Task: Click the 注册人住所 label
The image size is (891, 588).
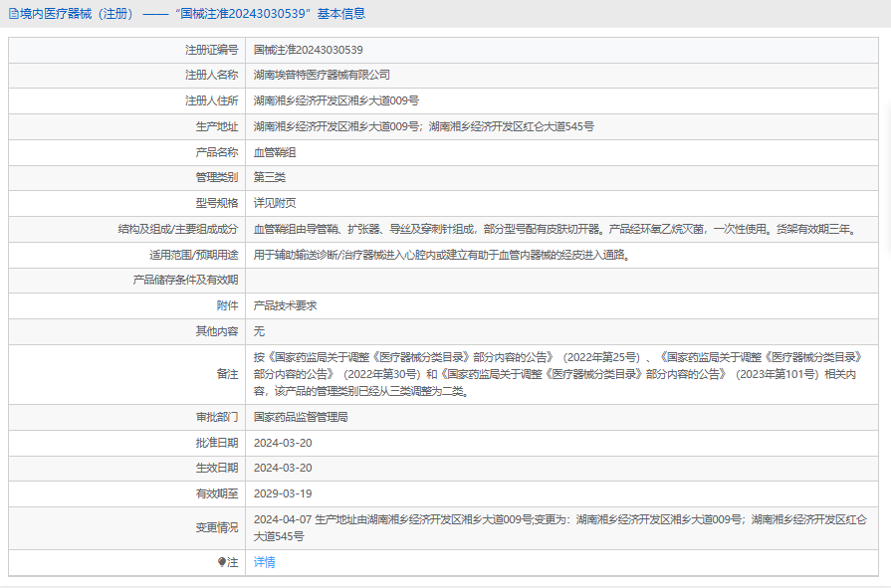Action: click(x=211, y=100)
